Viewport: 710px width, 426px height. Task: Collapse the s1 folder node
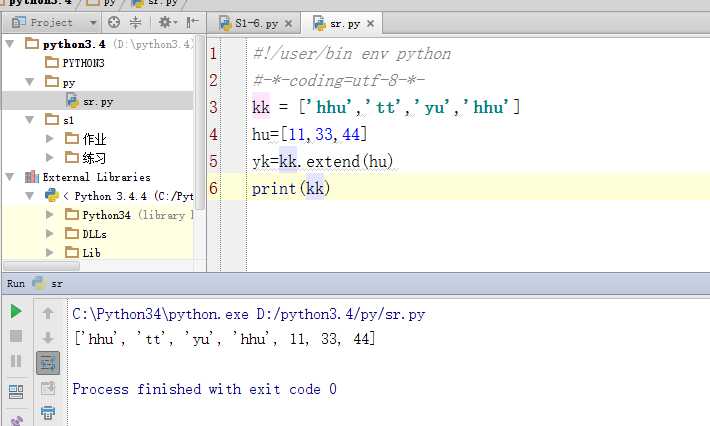[29, 120]
